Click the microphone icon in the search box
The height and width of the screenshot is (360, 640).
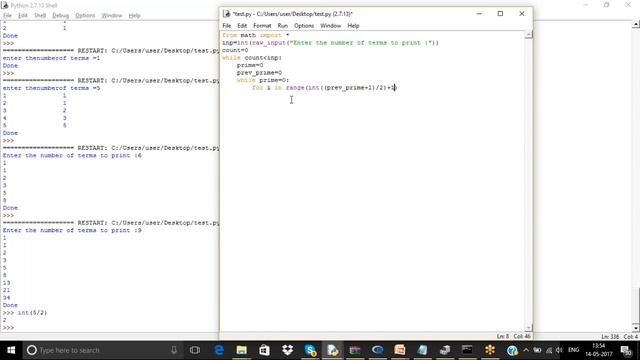(x=174, y=350)
